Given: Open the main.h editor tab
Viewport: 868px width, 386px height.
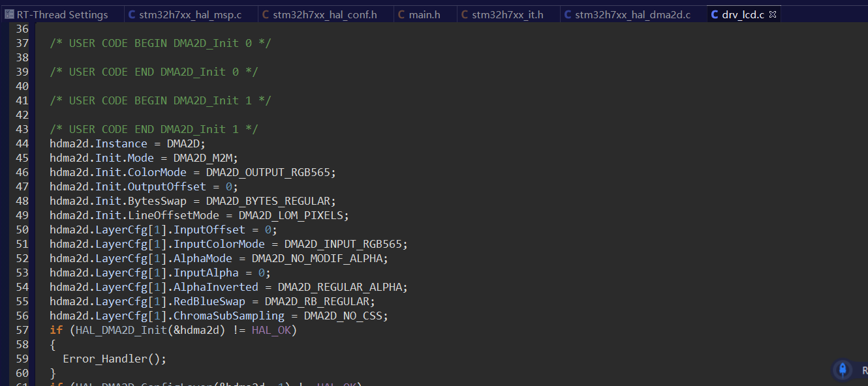Looking at the screenshot, I should click(424, 14).
